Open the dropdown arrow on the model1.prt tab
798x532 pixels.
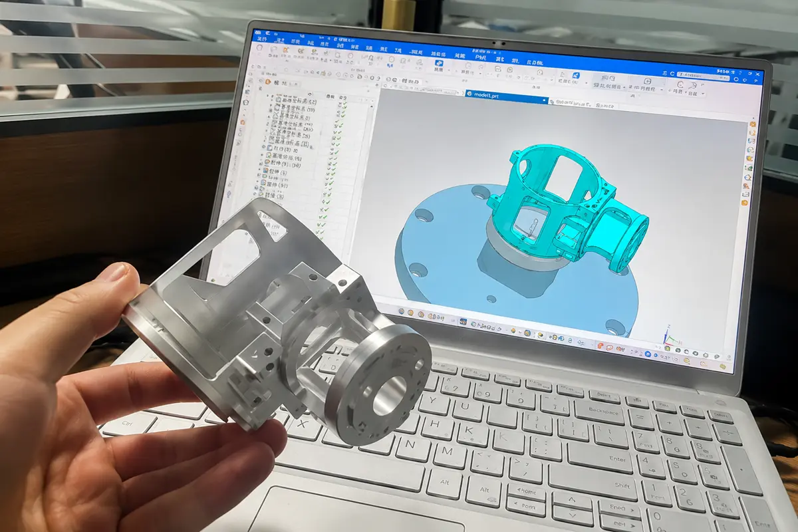[544, 100]
